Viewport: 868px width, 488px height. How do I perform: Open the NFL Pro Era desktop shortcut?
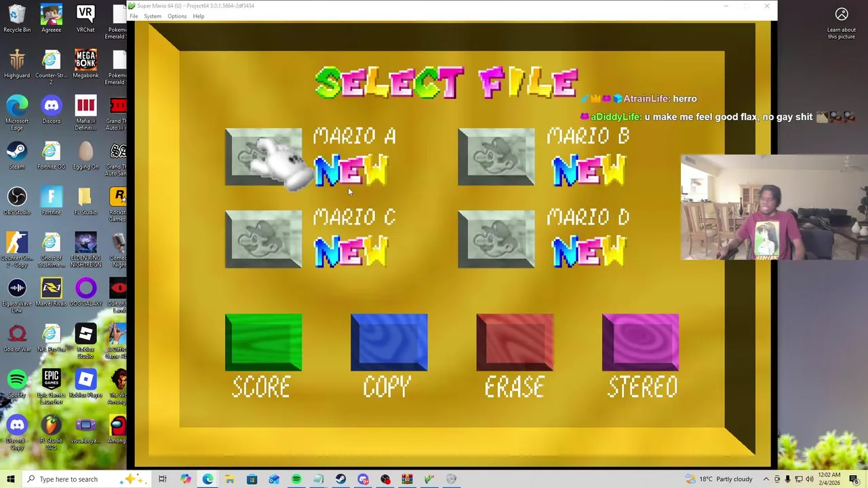click(x=51, y=338)
